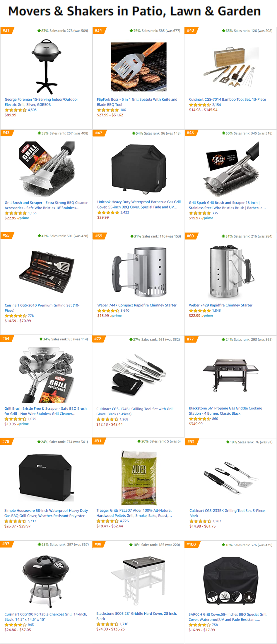The image size is (277, 644).
Task: Click the #91 rank badge
Action: pos(98,441)
